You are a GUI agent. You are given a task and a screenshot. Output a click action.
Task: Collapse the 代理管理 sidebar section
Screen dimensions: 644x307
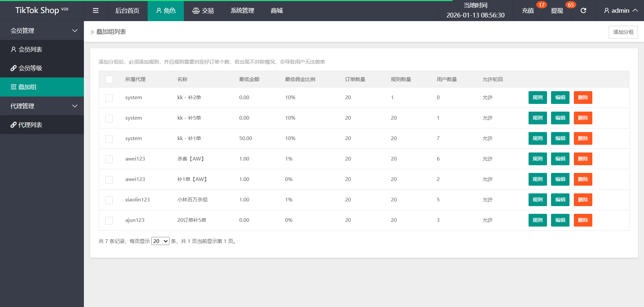point(42,106)
